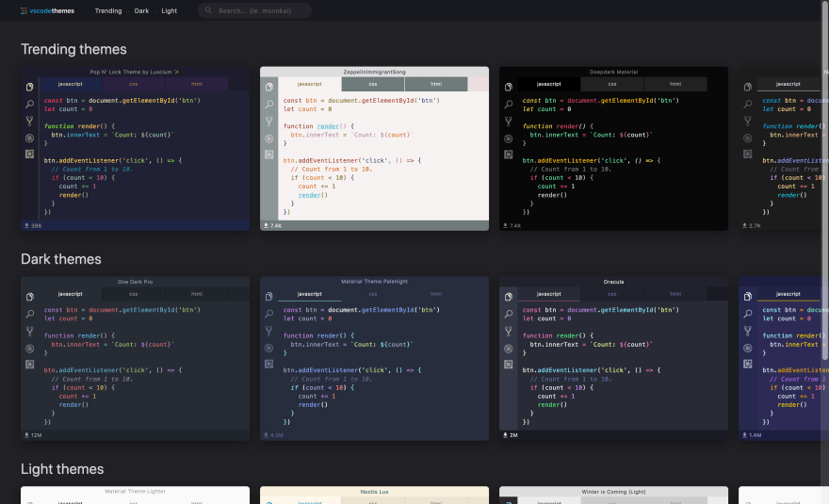This screenshot has width=829, height=504.
Task: Click source control icon in ZeppelinImmigrantSong sidebar
Action: [x=269, y=122]
